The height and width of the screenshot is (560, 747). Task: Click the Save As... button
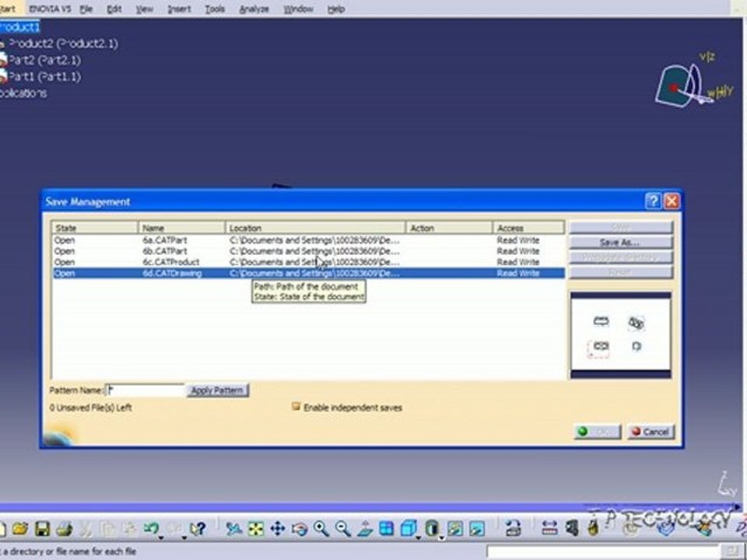click(620, 243)
